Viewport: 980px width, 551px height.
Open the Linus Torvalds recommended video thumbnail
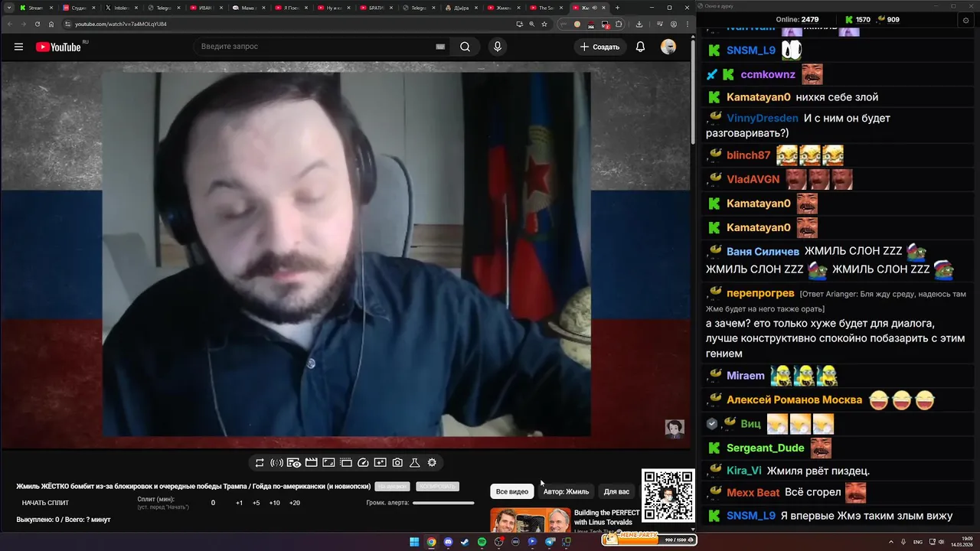point(530,520)
